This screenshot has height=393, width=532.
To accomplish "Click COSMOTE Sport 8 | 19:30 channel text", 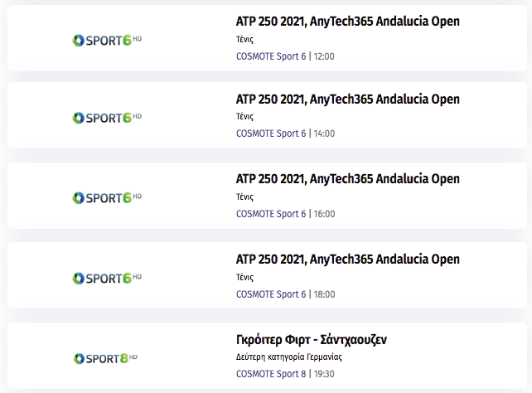I will (285, 374).
